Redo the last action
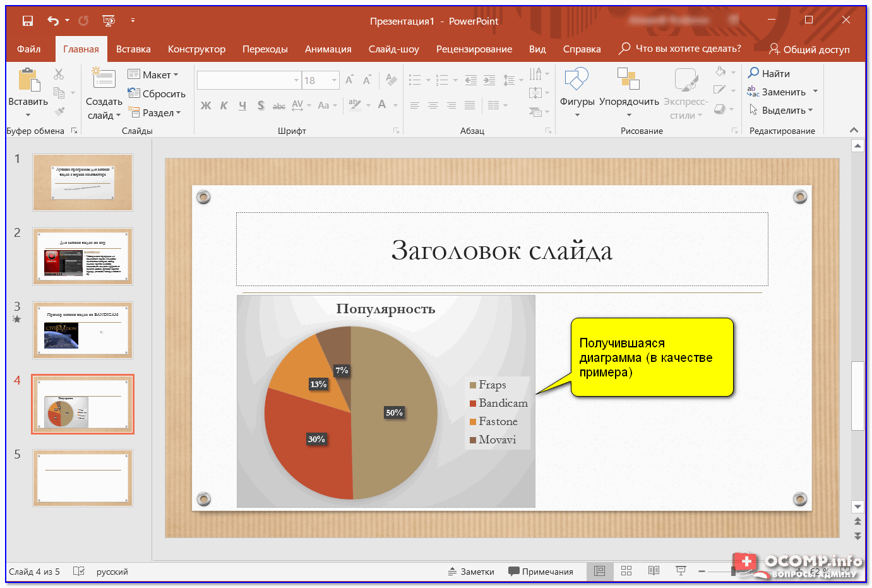The height and width of the screenshot is (588, 872). point(83,21)
